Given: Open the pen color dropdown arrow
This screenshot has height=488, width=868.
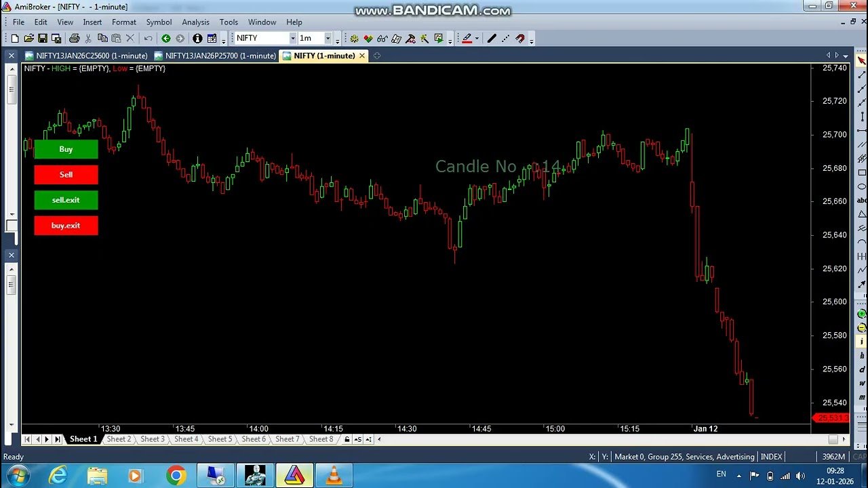Looking at the screenshot, I should (x=477, y=39).
